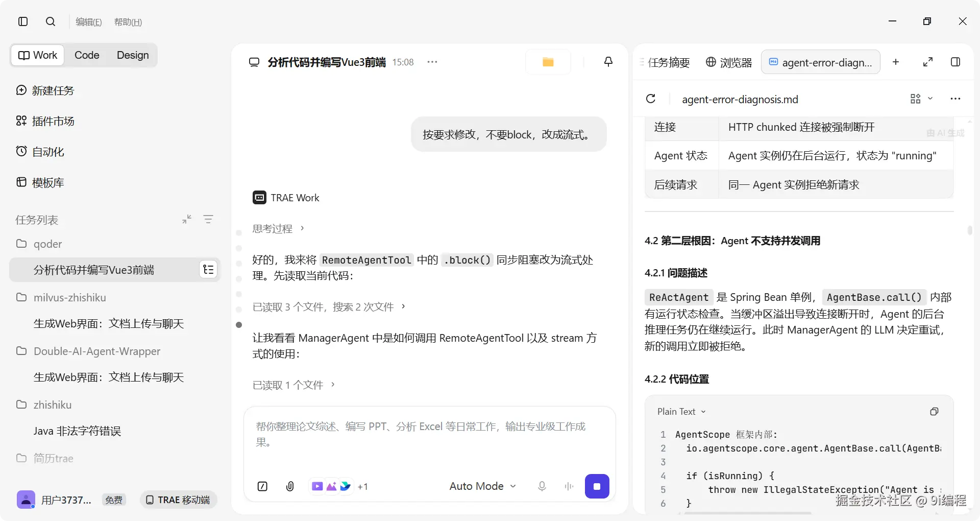Click the document vertical scrollbar
The width and height of the screenshot is (980, 521).
tap(970, 230)
